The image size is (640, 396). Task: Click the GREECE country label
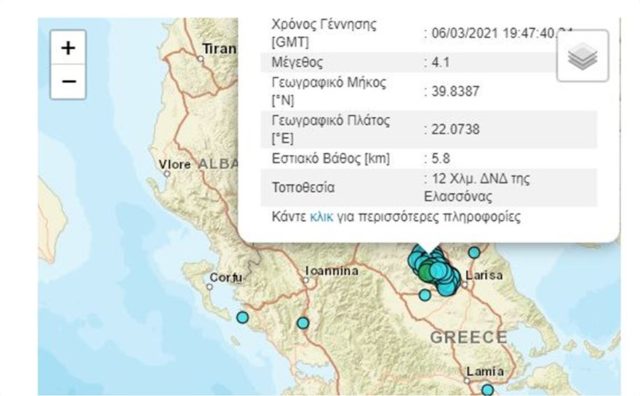[469, 338]
